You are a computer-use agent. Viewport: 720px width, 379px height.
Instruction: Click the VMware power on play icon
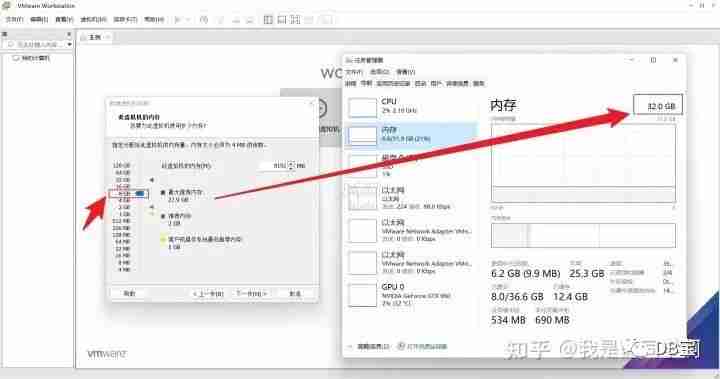[178, 20]
